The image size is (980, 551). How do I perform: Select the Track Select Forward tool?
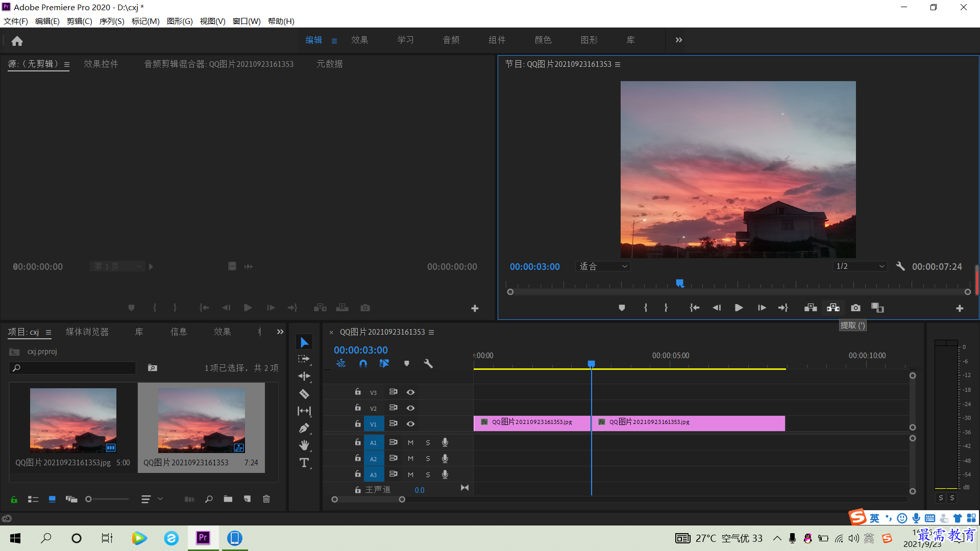pyautogui.click(x=304, y=359)
